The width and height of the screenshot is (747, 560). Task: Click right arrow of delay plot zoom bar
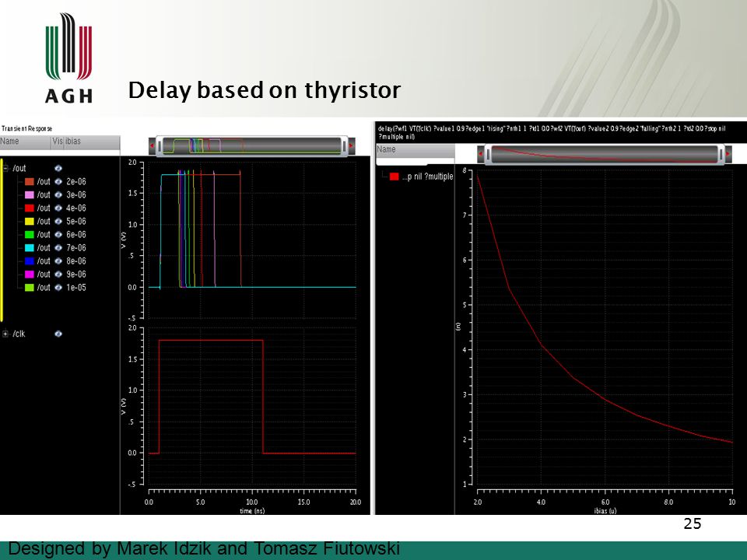click(x=728, y=154)
